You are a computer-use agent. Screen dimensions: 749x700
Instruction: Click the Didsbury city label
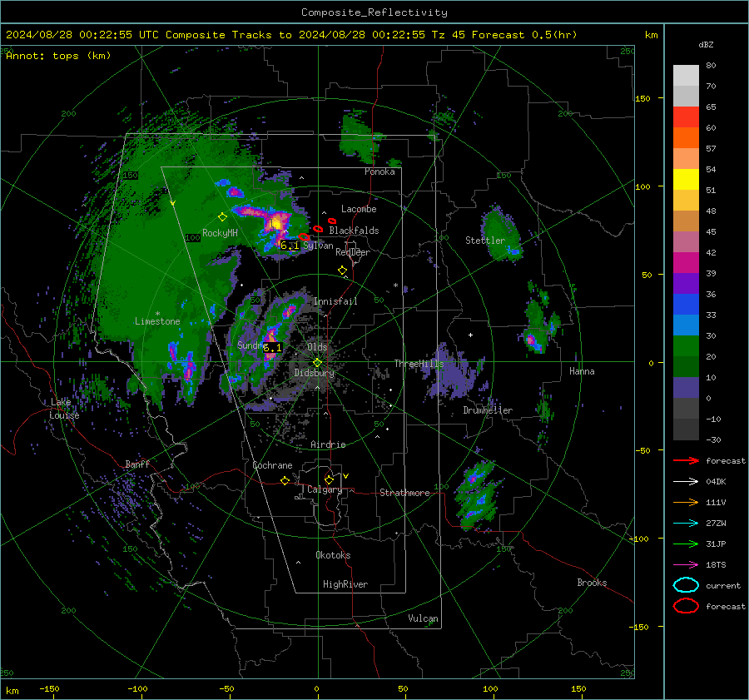pyautogui.click(x=315, y=373)
